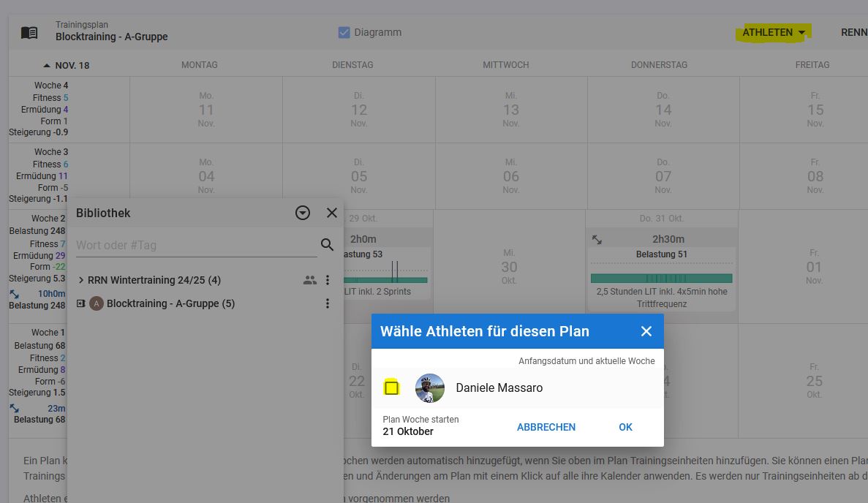Click the expand arrows icon on Thursday's workout
Screen dimensions: 868x503
click(x=597, y=240)
